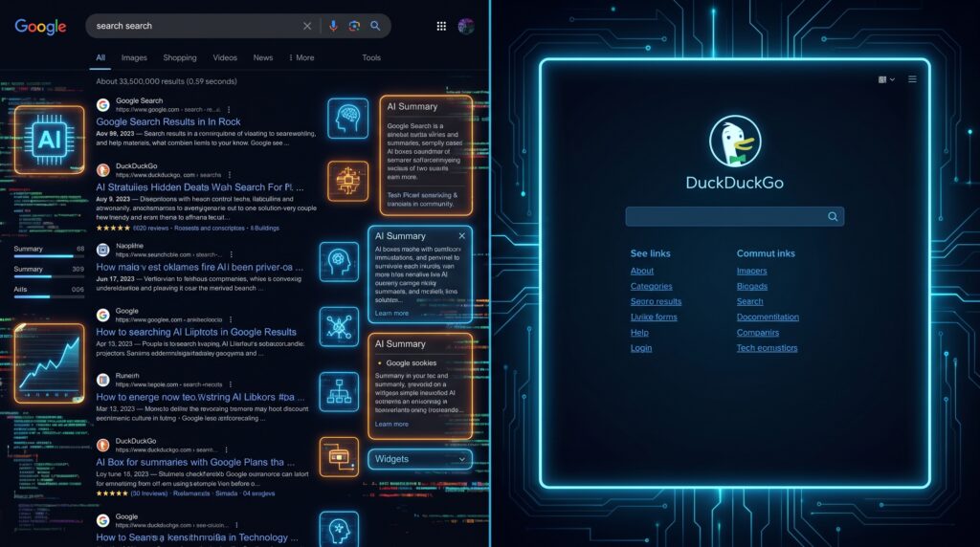Click the large AI chip icon
980x547 pixels.
coord(50,140)
